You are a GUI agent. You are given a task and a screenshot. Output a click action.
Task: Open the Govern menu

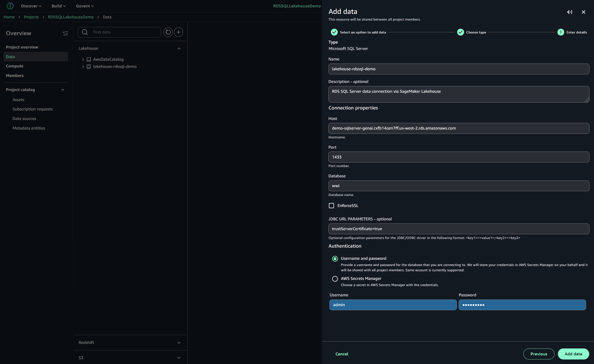[85, 6]
